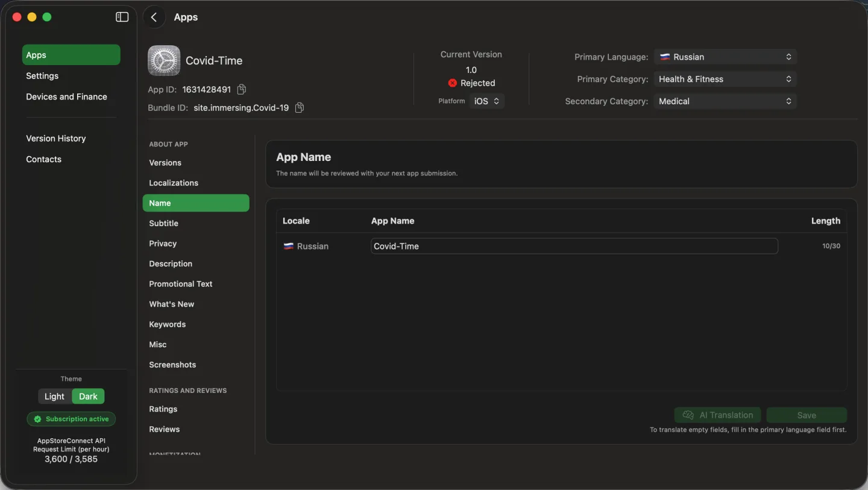Click the Subscription active badge
This screenshot has height=490, width=868.
[x=71, y=419]
